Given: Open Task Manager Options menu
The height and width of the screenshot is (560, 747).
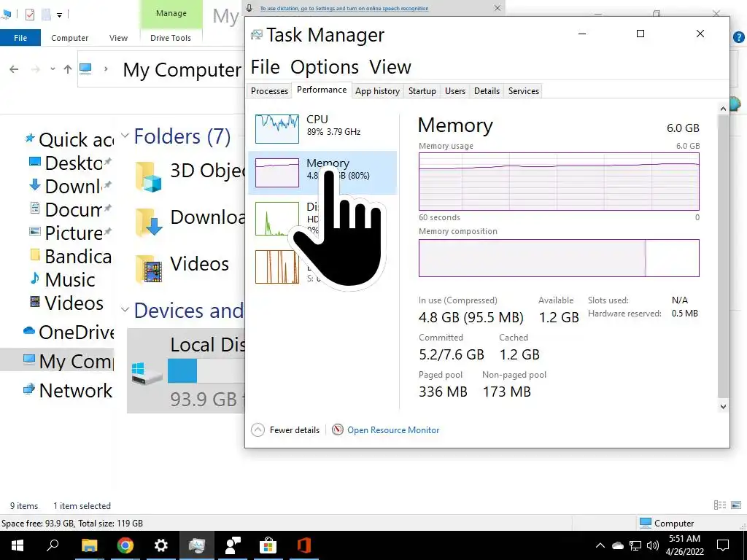Looking at the screenshot, I should (x=325, y=67).
